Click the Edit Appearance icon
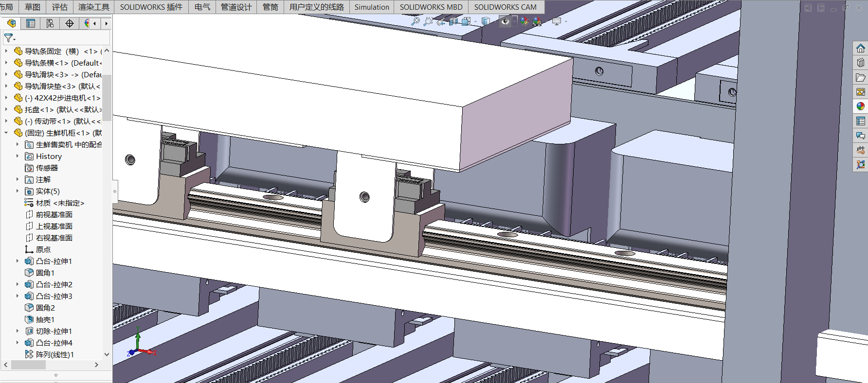Image resolution: width=868 pixels, height=383 pixels. tap(524, 21)
